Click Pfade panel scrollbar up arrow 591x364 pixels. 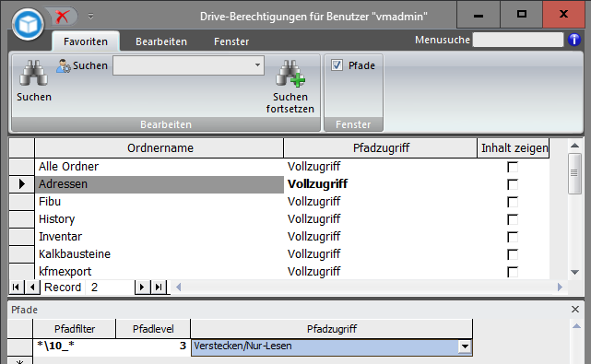tap(576, 326)
